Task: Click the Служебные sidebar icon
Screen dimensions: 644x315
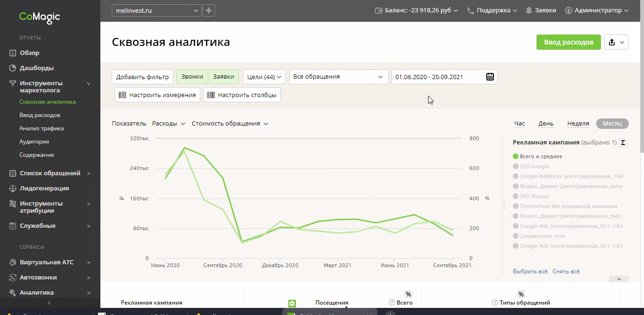Action: click(x=13, y=226)
